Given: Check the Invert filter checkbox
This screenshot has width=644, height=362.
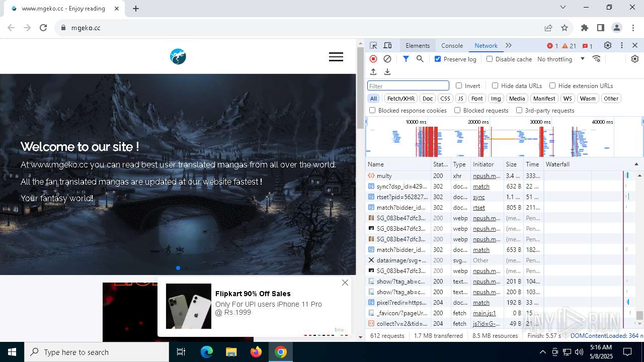Looking at the screenshot, I should pyautogui.click(x=459, y=85).
